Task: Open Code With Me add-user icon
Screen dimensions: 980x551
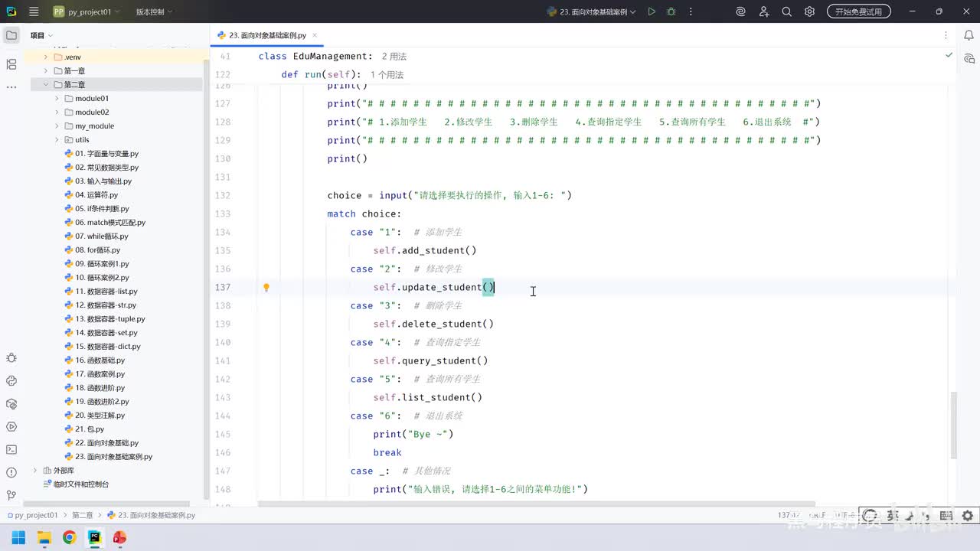Action: [763, 11]
